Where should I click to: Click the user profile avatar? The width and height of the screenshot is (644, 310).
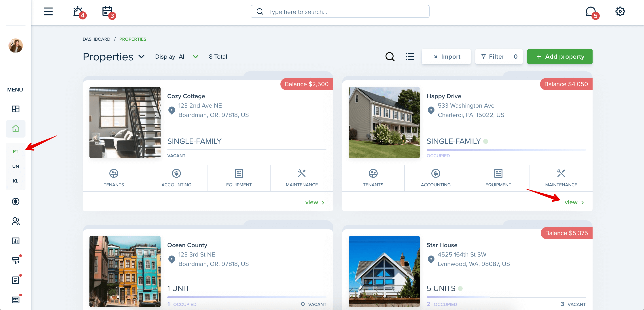[15, 45]
